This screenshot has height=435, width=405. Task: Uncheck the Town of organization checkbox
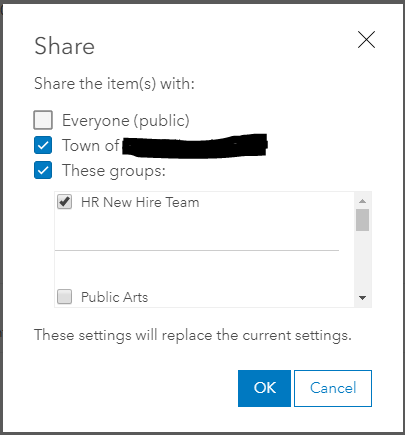tap(43, 145)
